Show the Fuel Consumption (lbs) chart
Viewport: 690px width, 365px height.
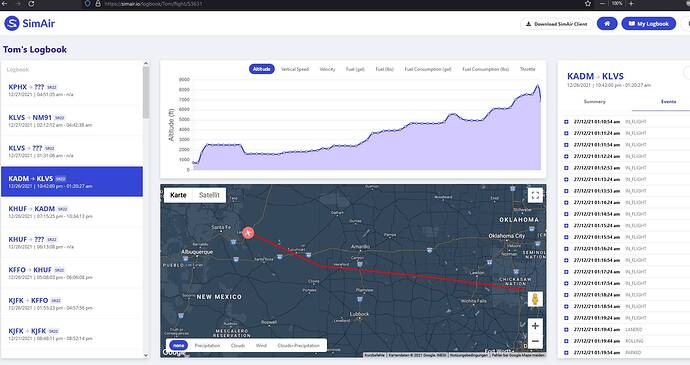tap(485, 69)
